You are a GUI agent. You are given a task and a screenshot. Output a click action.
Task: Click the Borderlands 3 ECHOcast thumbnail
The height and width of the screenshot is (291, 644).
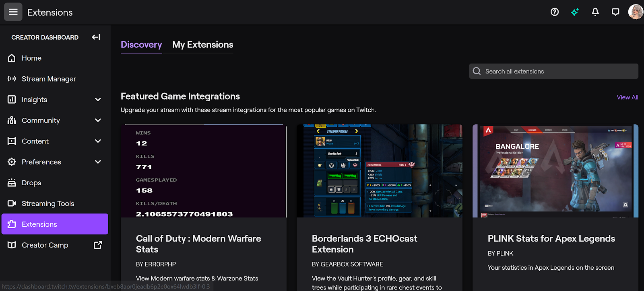(380, 171)
